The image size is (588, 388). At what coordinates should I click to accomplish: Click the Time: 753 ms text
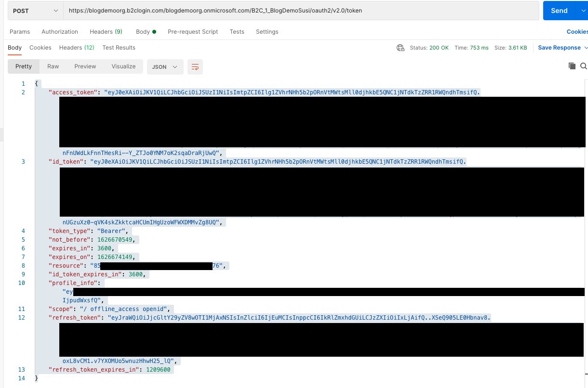pos(471,48)
